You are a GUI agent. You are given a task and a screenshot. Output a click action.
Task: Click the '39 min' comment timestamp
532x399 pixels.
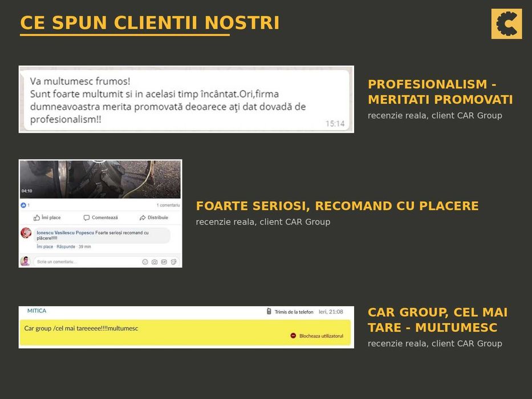coord(85,247)
